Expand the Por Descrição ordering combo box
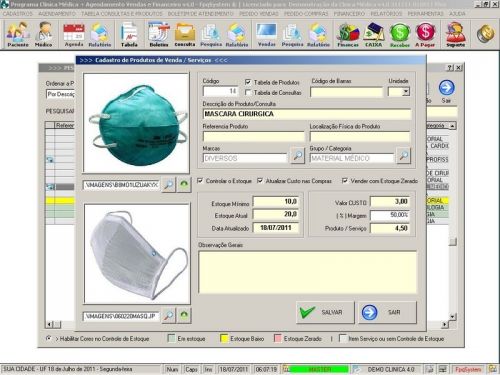 [61, 94]
